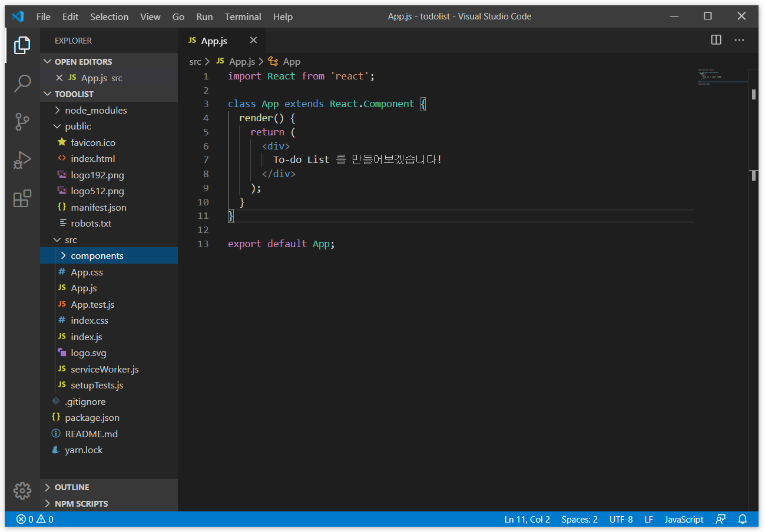Open the Run menu
This screenshot has width=765, height=532.
coord(204,16)
